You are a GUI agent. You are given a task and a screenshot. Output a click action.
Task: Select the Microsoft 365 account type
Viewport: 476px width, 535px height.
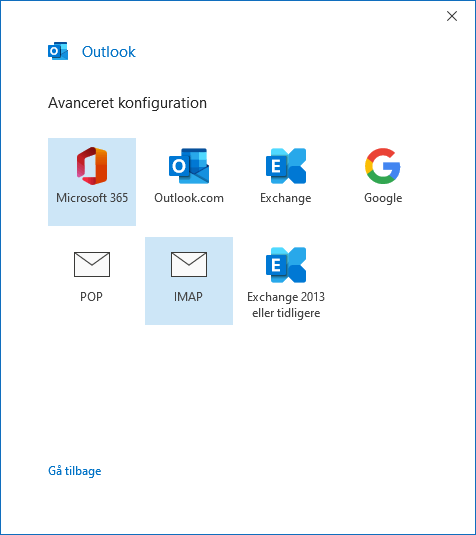92,182
